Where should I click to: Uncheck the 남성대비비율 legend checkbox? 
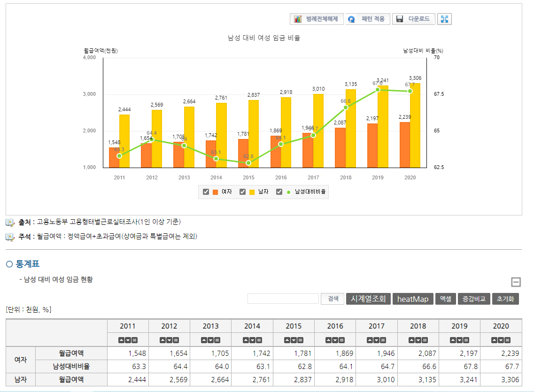coord(279,192)
